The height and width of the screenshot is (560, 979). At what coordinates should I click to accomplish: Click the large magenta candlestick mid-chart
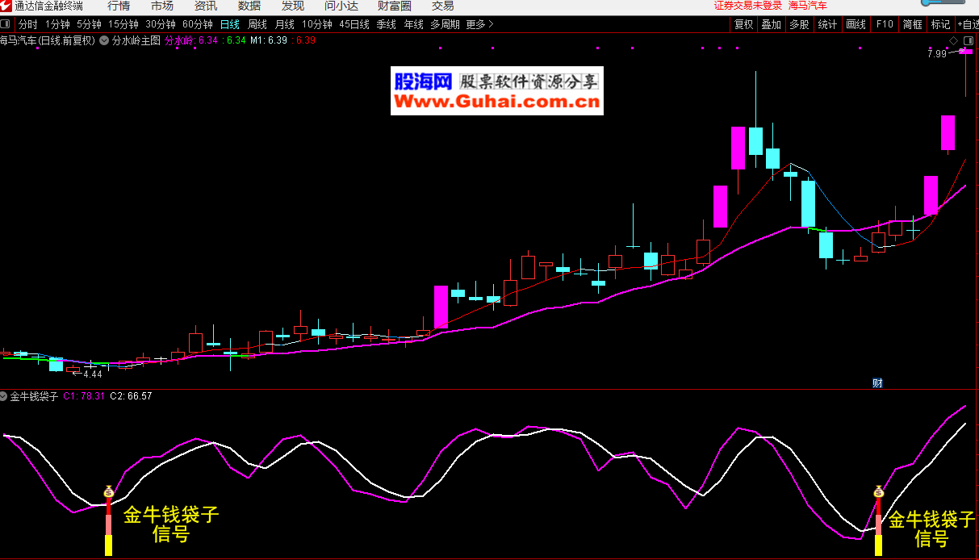point(441,307)
